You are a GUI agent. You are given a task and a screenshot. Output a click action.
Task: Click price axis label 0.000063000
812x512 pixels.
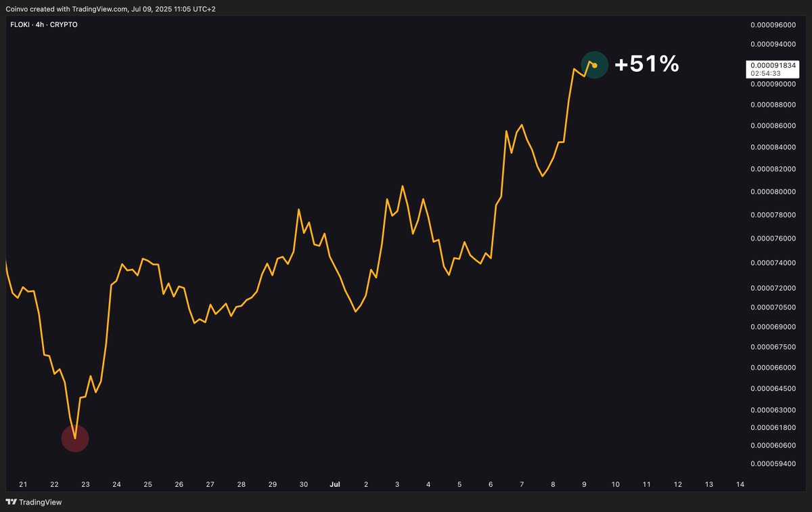click(x=775, y=410)
